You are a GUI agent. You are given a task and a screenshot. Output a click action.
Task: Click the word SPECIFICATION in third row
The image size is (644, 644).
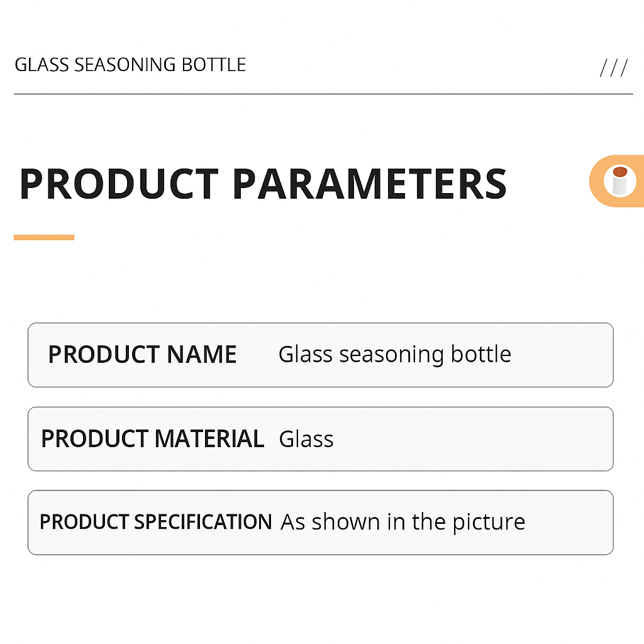pos(203,522)
